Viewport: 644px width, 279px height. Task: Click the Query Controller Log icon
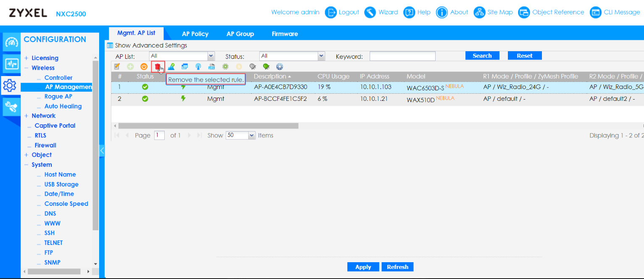[212, 66]
